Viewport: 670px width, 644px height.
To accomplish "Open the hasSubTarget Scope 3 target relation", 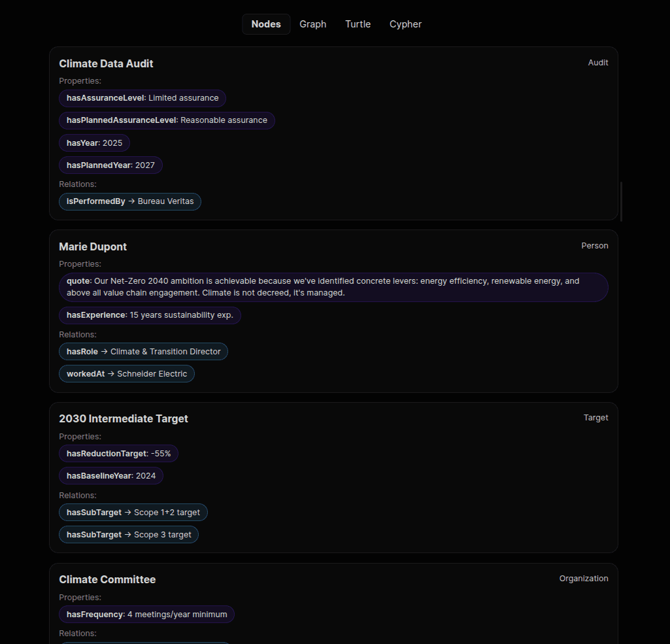I will pyautogui.click(x=128, y=534).
